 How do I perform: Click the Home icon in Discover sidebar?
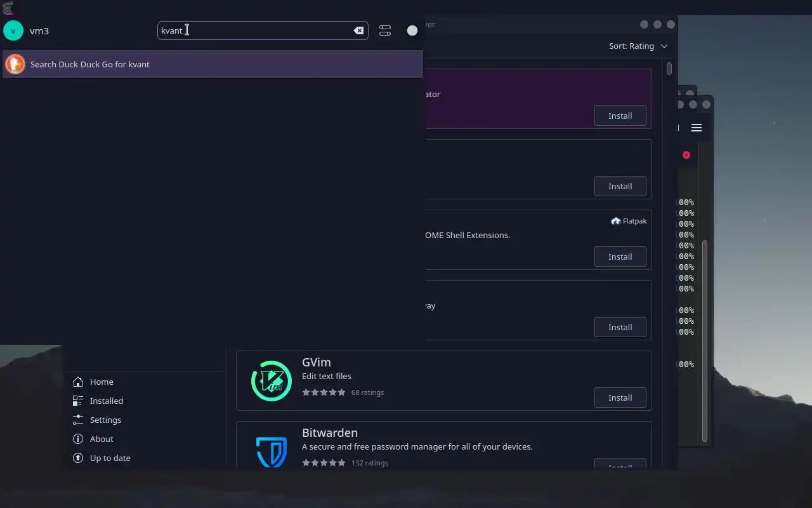[x=78, y=382]
